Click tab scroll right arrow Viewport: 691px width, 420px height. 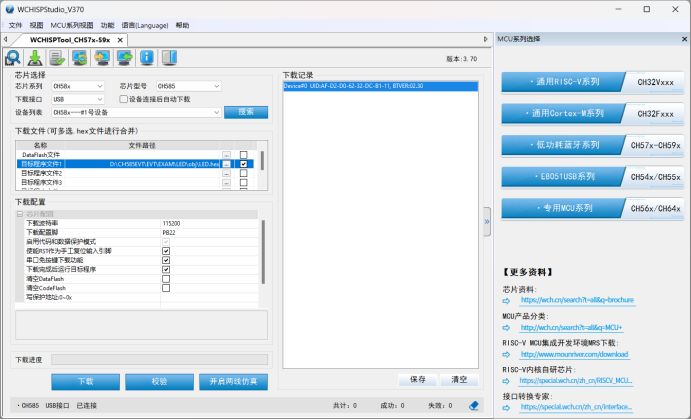(x=486, y=39)
